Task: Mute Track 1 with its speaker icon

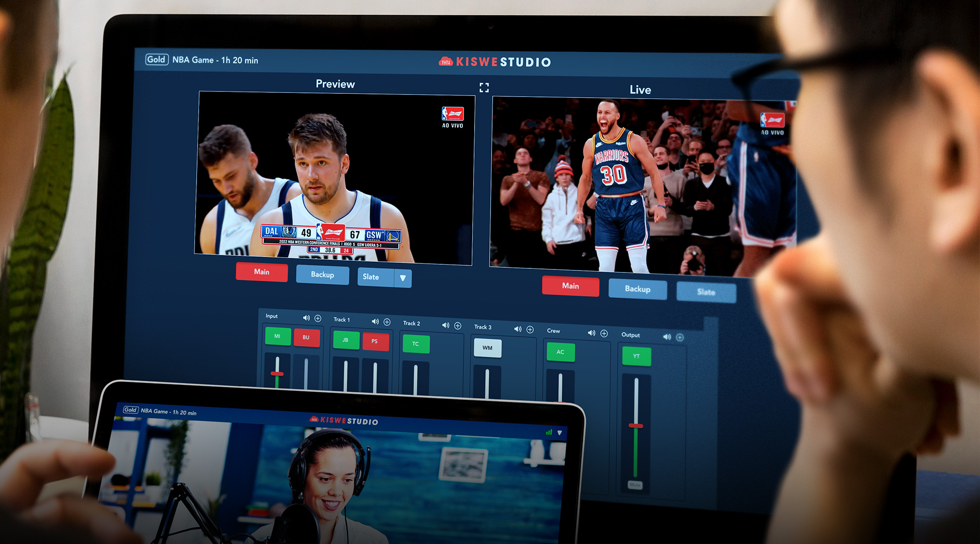Action: coord(375,322)
